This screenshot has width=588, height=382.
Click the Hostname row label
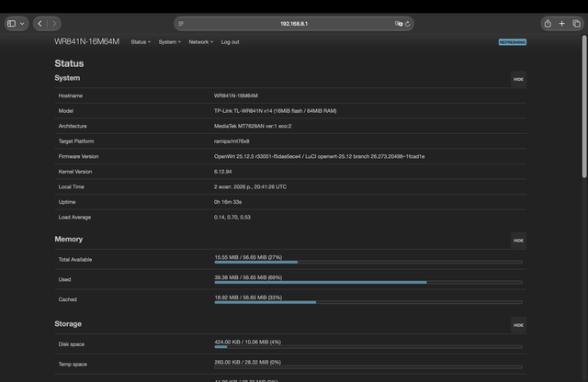coord(71,95)
